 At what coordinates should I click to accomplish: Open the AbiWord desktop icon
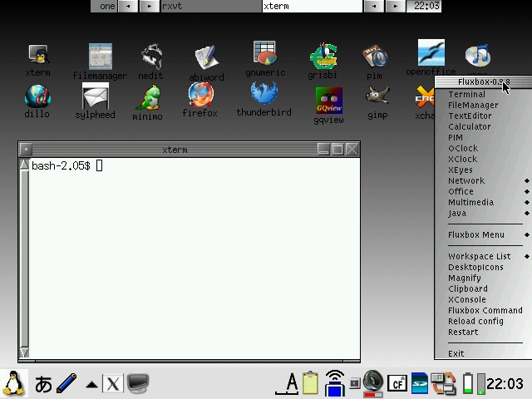pyautogui.click(x=206, y=60)
